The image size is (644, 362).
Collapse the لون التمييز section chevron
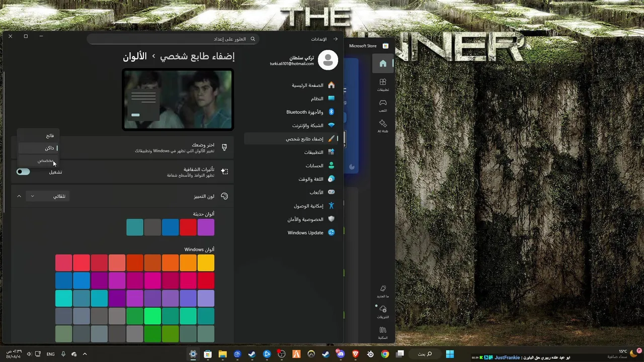click(19, 196)
